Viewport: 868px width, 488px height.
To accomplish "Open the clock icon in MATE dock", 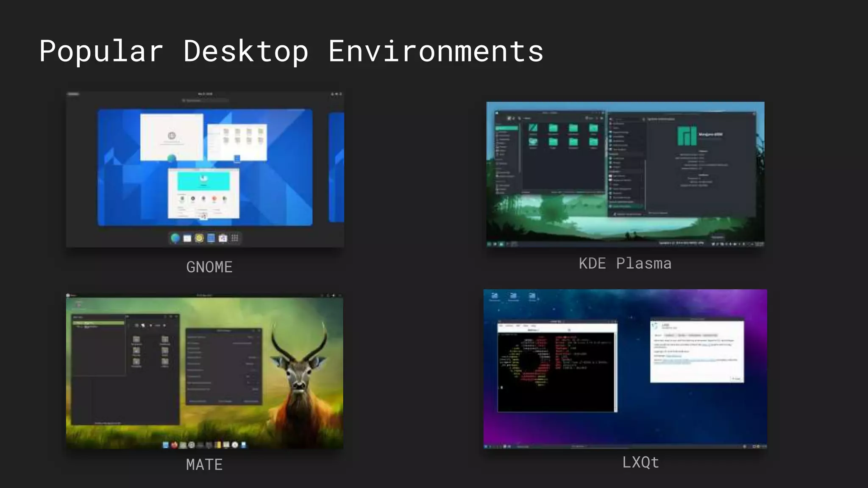I will click(235, 445).
